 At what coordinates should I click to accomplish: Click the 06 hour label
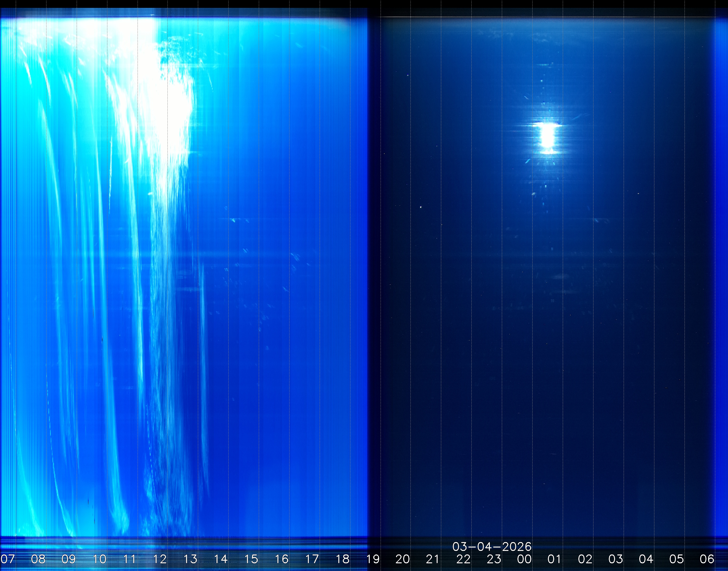pyautogui.click(x=707, y=559)
